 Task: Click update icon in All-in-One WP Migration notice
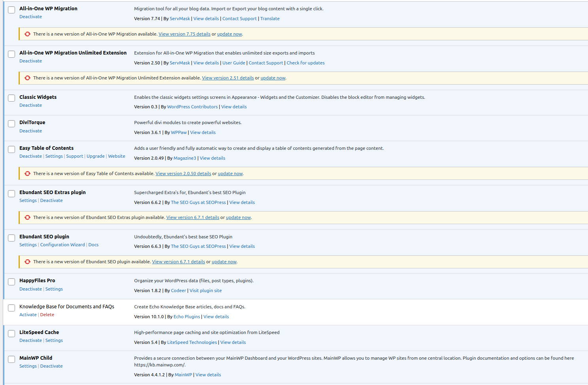point(27,34)
